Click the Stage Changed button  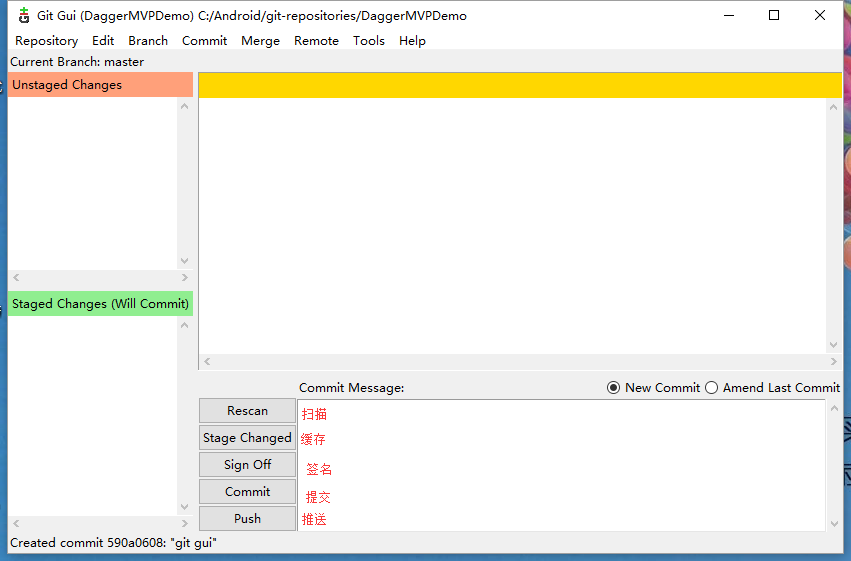pyautogui.click(x=247, y=438)
